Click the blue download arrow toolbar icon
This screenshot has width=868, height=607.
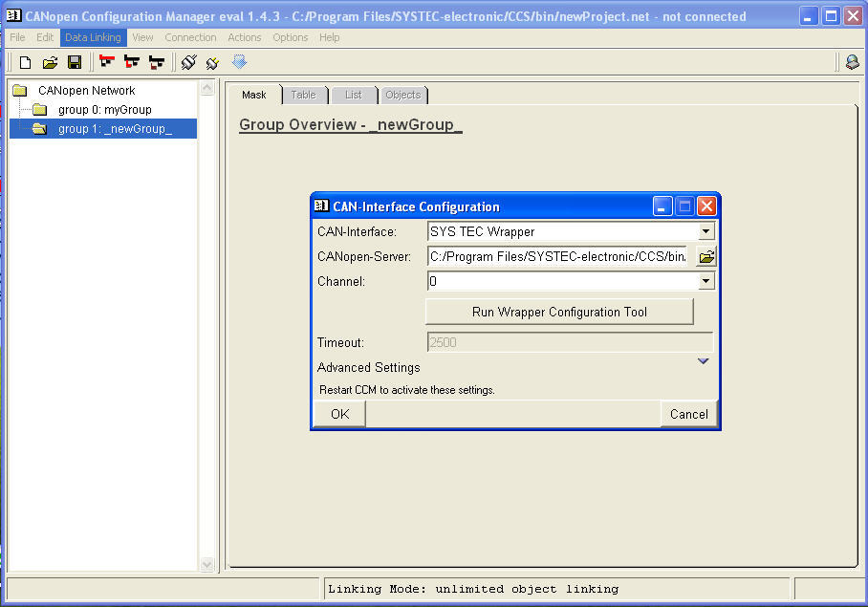click(x=238, y=61)
